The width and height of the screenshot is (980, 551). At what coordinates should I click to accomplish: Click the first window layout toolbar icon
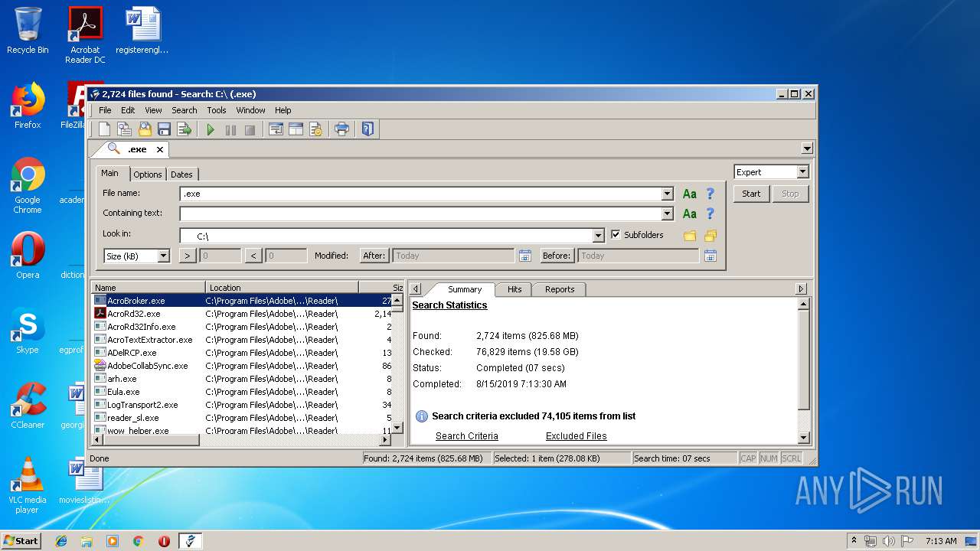276,129
